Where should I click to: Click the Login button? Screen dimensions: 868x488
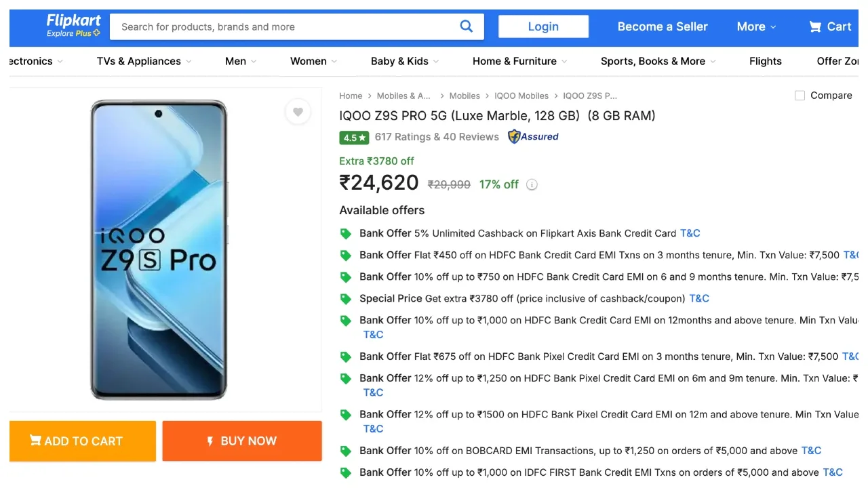coord(543,26)
